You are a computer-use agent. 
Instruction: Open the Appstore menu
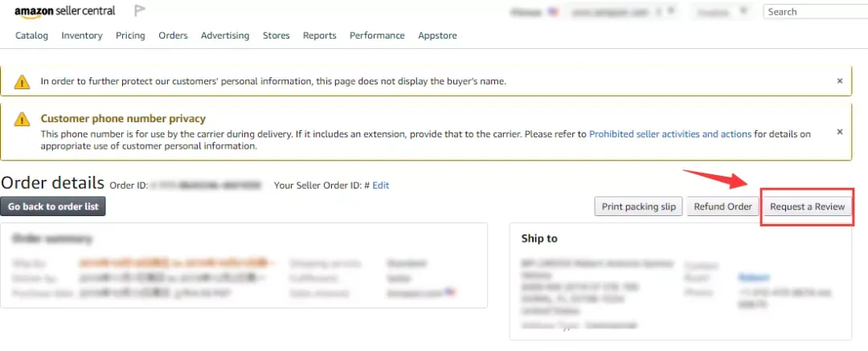pyautogui.click(x=437, y=35)
